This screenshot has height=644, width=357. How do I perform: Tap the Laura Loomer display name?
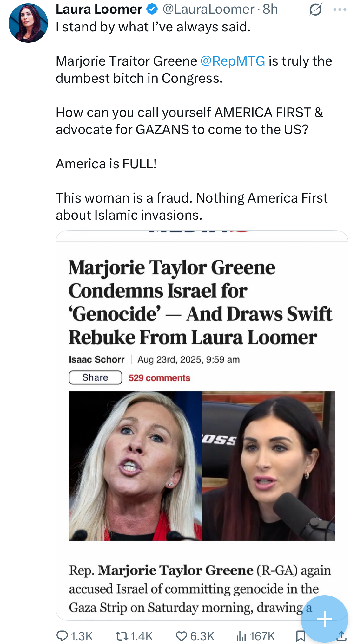point(99,9)
